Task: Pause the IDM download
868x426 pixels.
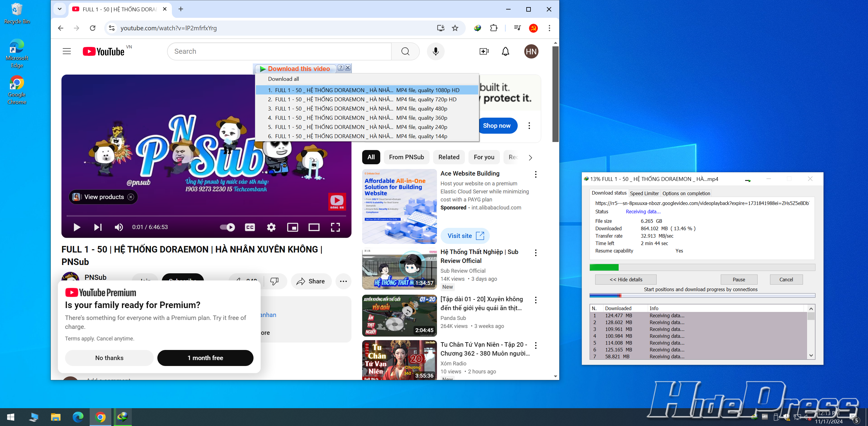Action: pyautogui.click(x=739, y=279)
